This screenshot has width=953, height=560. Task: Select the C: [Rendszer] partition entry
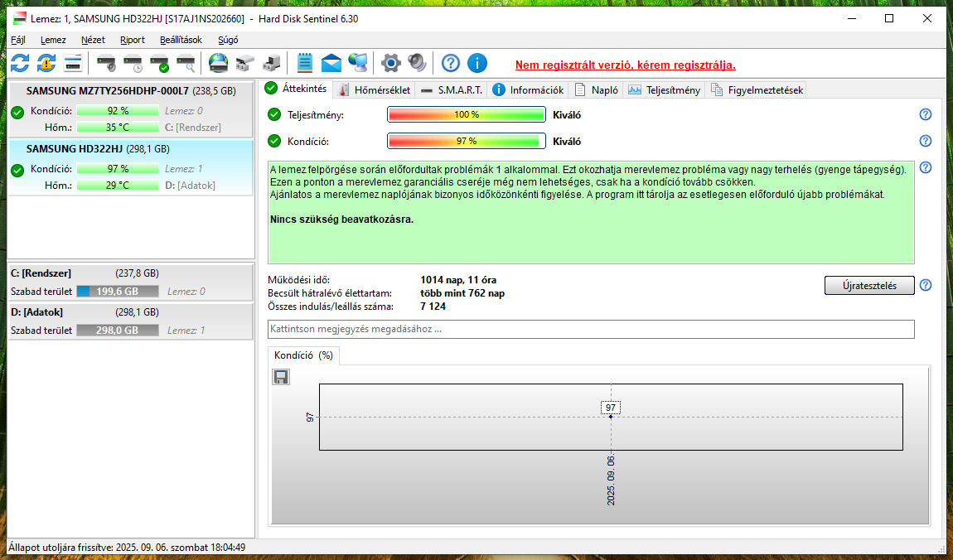pyautogui.click(x=131, y=282)
